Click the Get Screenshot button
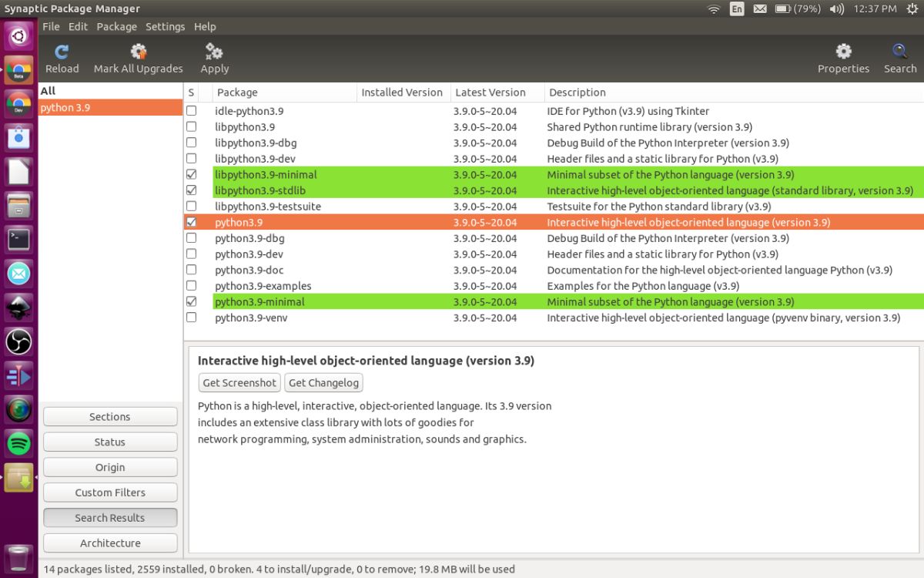This screenshot has width=924, height=578. pos(239,382)
